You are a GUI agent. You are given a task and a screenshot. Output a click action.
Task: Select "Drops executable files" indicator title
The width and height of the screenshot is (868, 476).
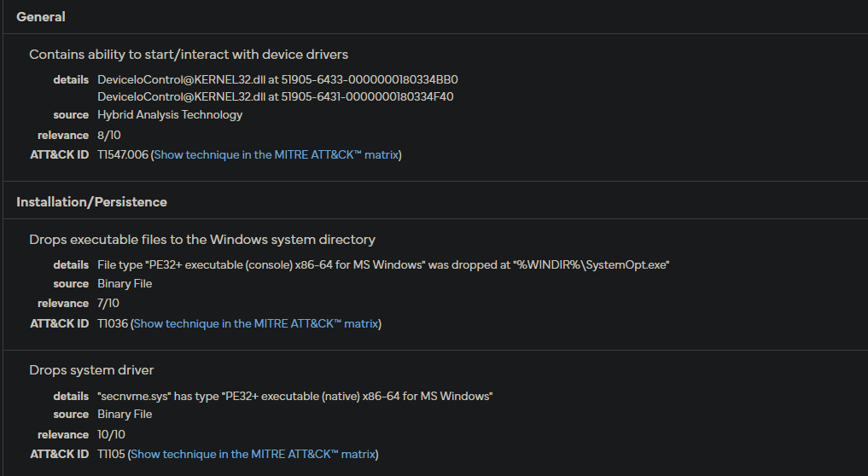202,240
